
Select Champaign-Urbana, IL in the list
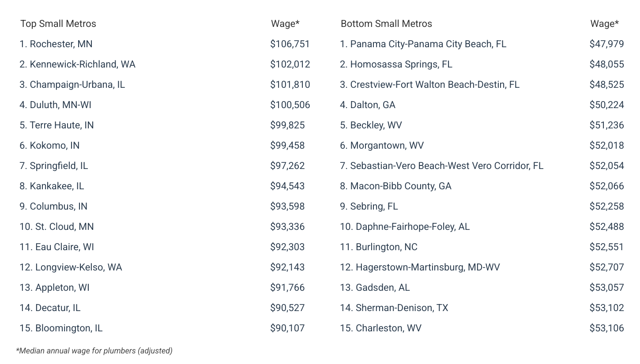tap(72, 85)
